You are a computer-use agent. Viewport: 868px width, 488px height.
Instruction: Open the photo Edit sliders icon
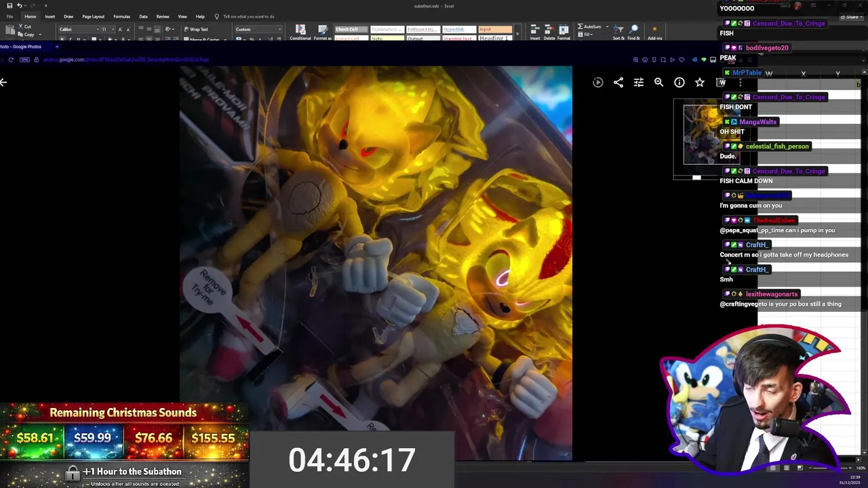639,82
